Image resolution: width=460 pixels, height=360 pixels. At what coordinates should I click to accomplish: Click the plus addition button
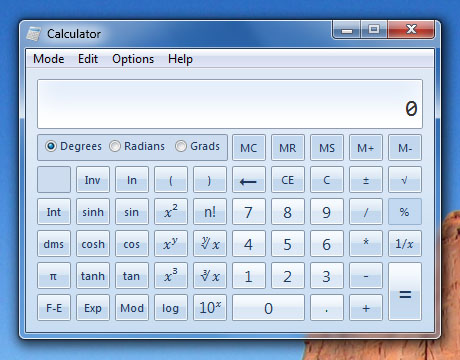tap(366, 308)
